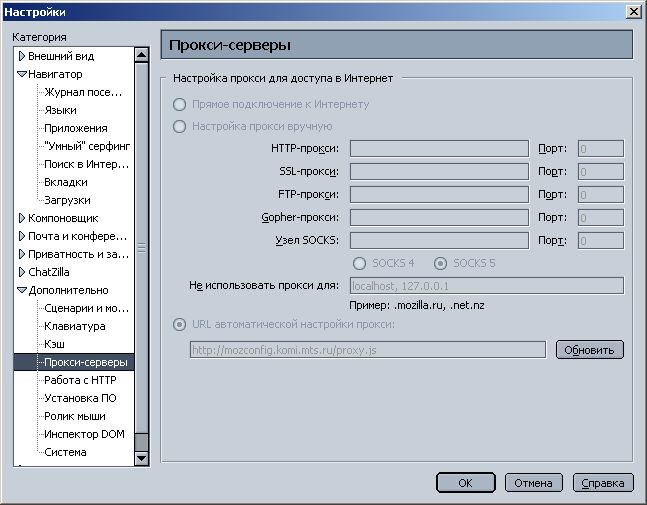This screenshot has width=647, height=505.
Task: Expand the Внешний вид category
Action: point(21,56)
